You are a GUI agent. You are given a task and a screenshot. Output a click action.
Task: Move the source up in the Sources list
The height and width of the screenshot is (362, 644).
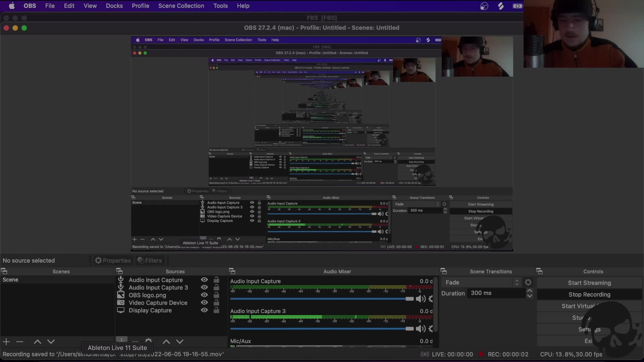pyautogui.click(x=166, y=342)
